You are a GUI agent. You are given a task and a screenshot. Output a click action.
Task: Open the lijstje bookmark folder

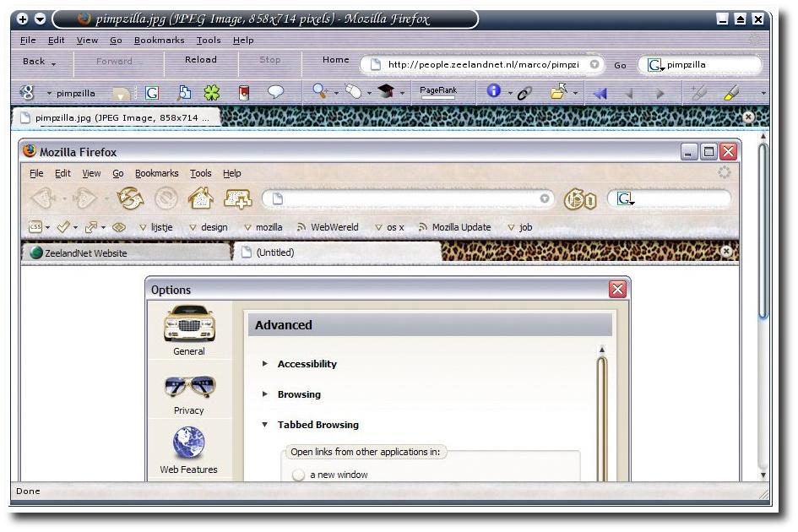click(x=156, y=227)
